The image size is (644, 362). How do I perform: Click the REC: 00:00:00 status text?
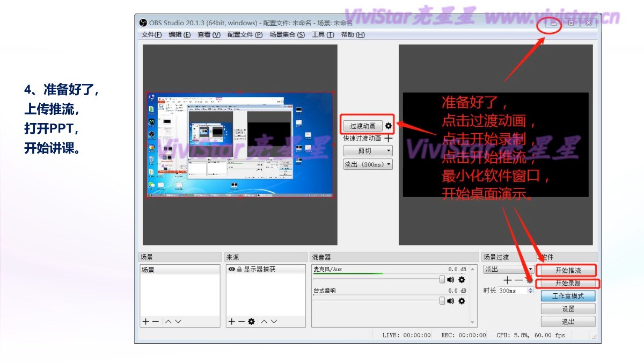[x=464, y=335]
